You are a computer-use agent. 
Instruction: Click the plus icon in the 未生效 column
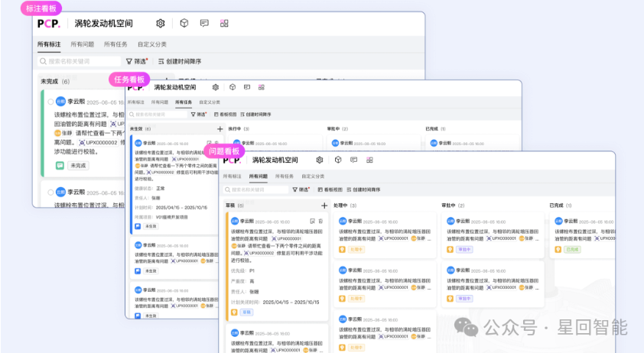pyautogui.click(x=220, y=129)
